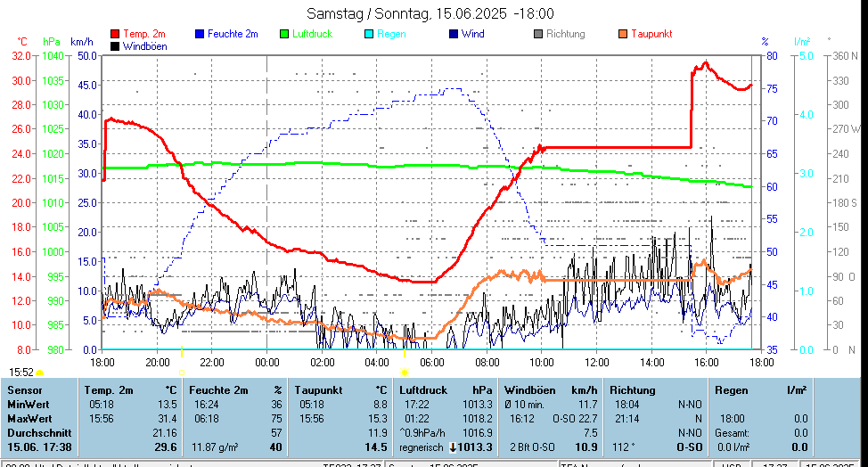Select the Feuchte 2m legend label
Viewport: 868px width, 467px height.
[x=233, y=34]
